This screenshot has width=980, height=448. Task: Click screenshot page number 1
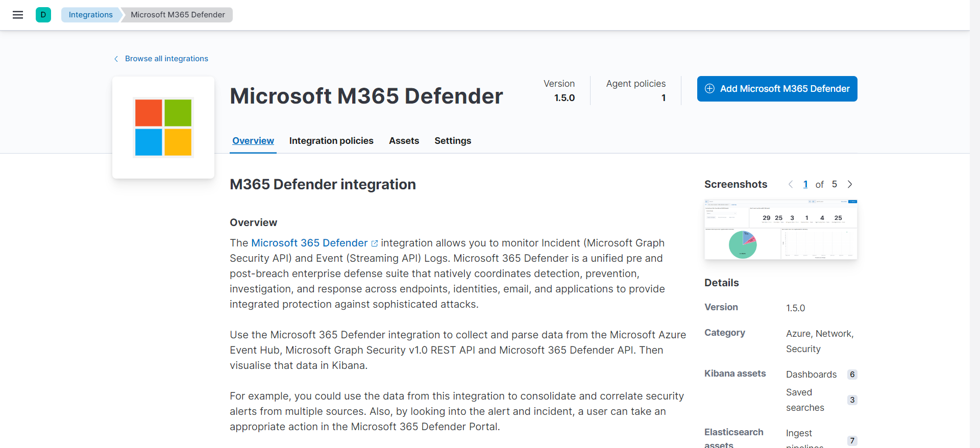pyautogui.click(x=805, y=184)
